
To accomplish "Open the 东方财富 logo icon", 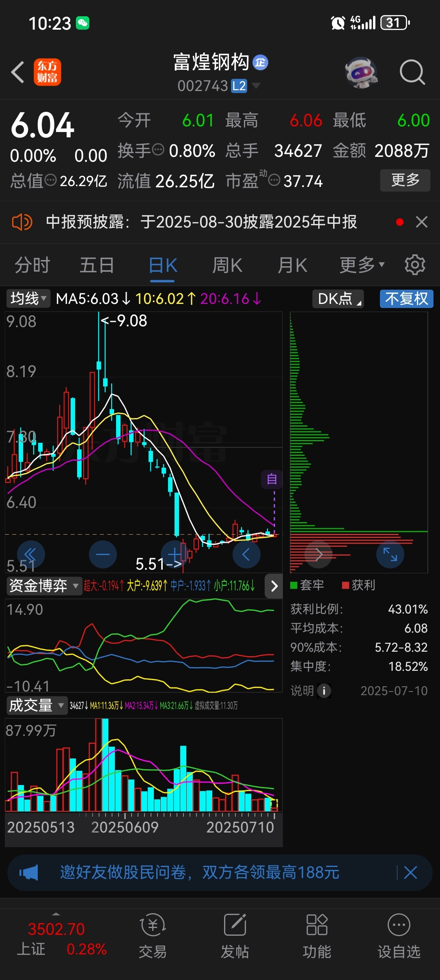I will [47, 72].
